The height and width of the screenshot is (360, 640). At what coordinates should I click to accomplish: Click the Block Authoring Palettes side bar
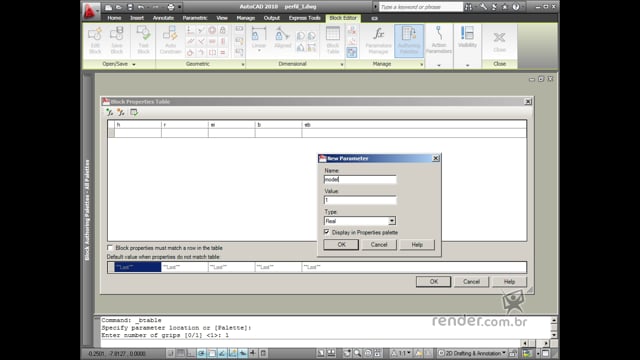pos(87,210)
